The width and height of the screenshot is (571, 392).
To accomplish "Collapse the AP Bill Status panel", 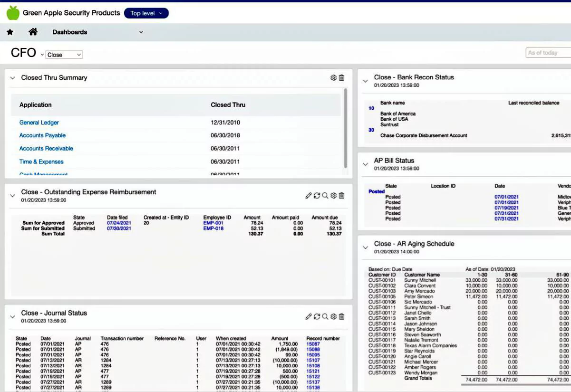I will click(x=366, y=164).
